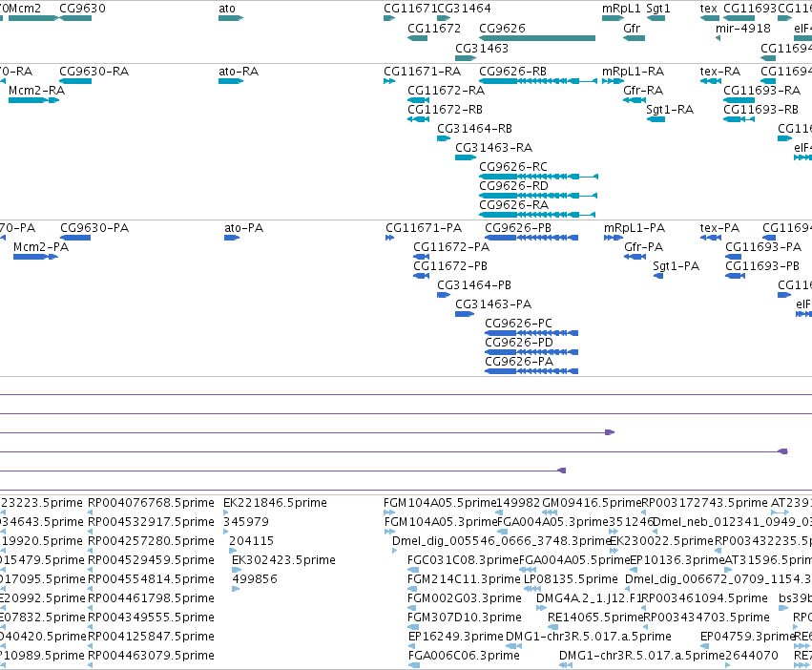The image size is (812, 670).
Task: Click the RP003461094.5prime EST label
Action: pyautogui.click(x=705, y=598)
